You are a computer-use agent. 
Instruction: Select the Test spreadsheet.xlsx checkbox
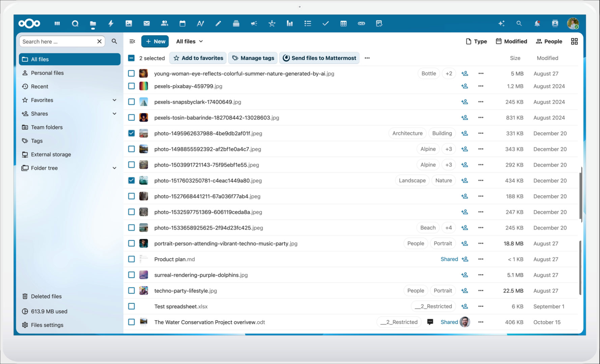[131, 306]
